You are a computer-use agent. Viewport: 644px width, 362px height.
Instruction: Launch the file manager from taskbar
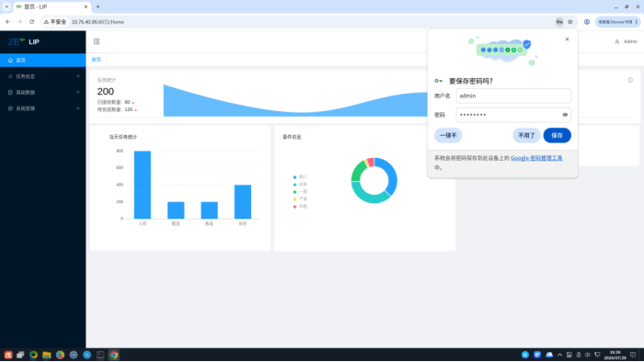47,355
